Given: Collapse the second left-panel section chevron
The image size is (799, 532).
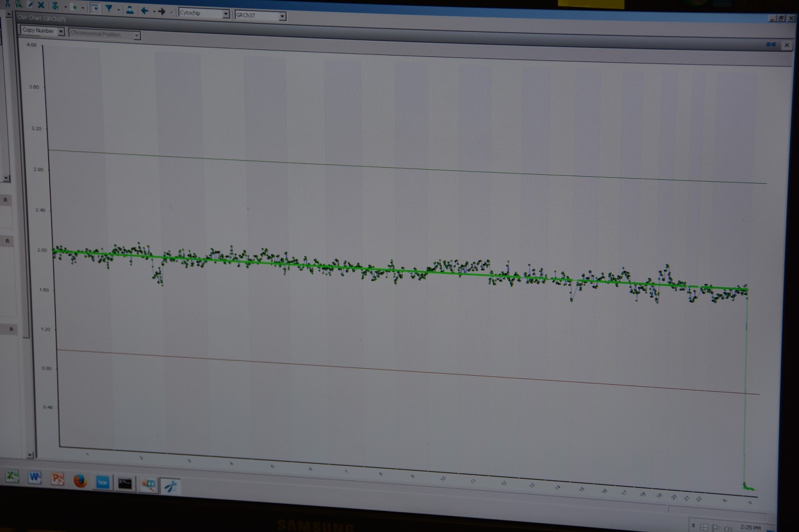Looking at the screenshot, I should click(x=7, y=241).
